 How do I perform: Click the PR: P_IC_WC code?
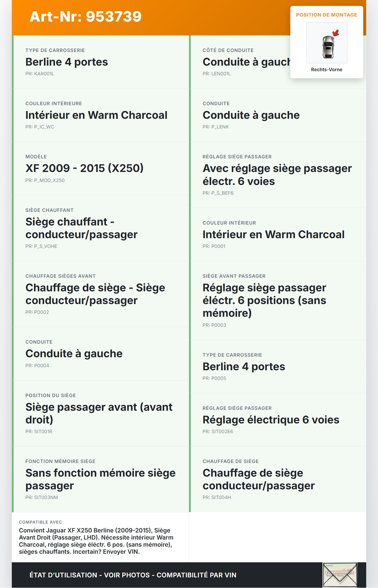click(40, 127)
